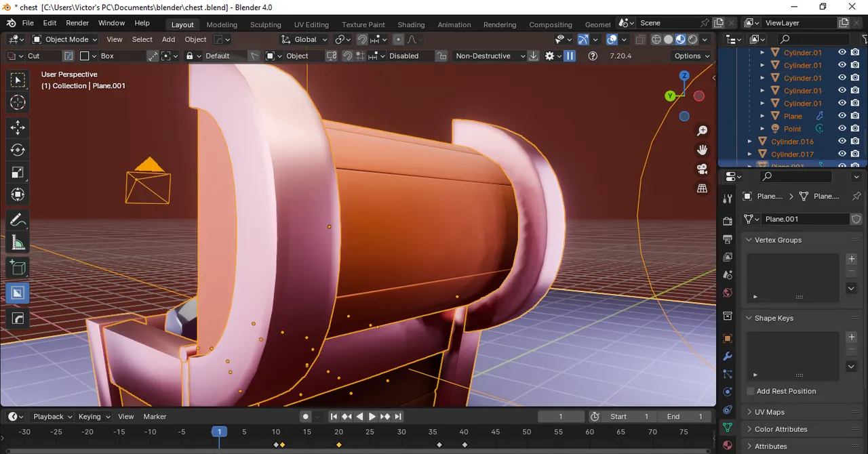
Task: Select the Measure tool
Action: coord(18,243)
